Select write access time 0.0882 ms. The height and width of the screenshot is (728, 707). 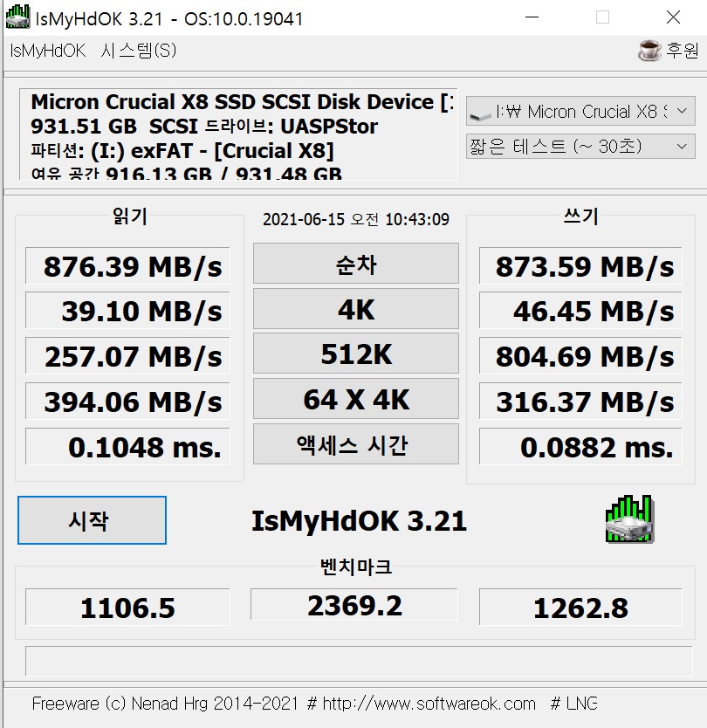pyautogui.click(x=580, y=447)
